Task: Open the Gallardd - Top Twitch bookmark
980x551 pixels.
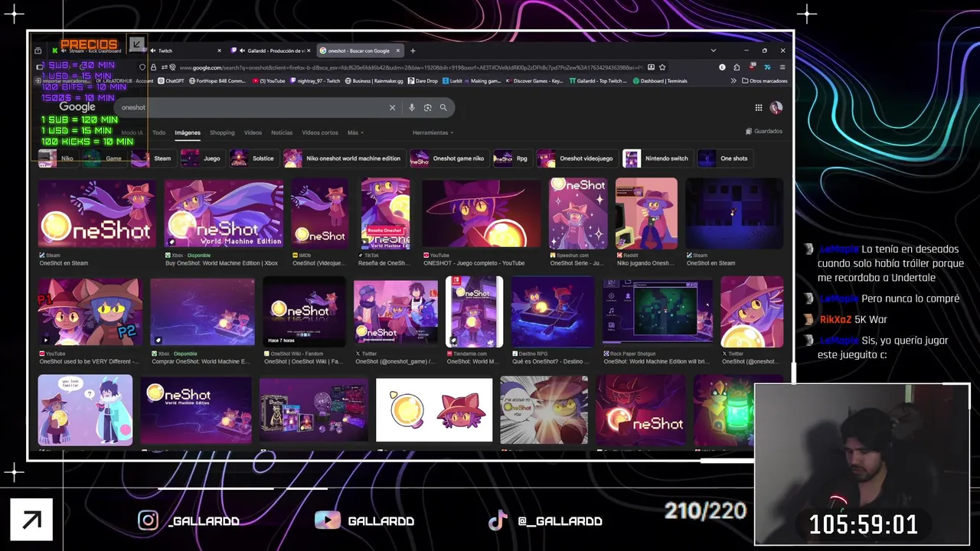Action: pos(599,80)
